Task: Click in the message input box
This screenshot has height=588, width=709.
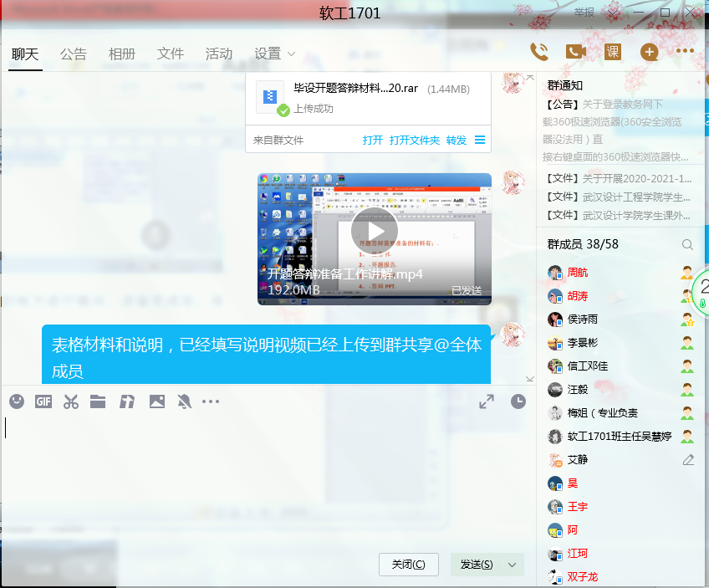Action: tap(251, 477)
